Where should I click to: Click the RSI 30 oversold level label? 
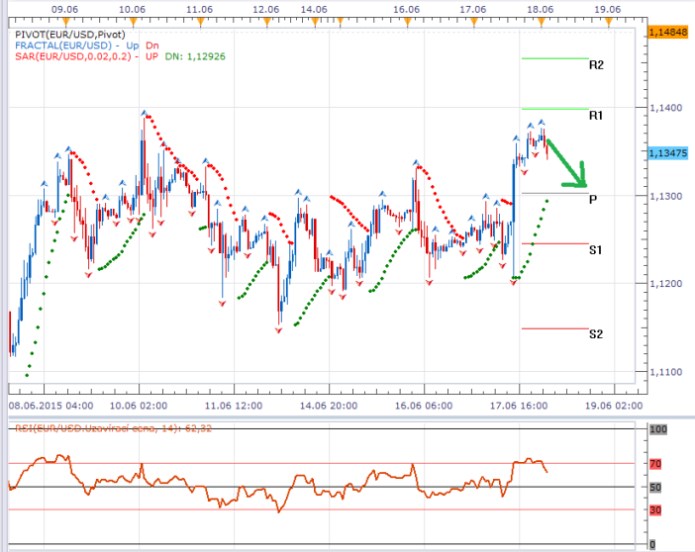(656, 510)
